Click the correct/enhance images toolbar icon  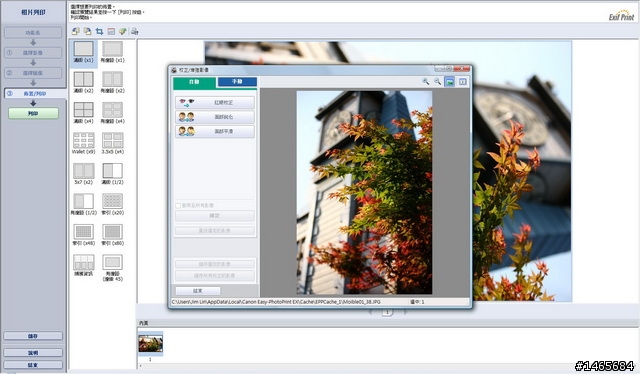coord(122,31)
